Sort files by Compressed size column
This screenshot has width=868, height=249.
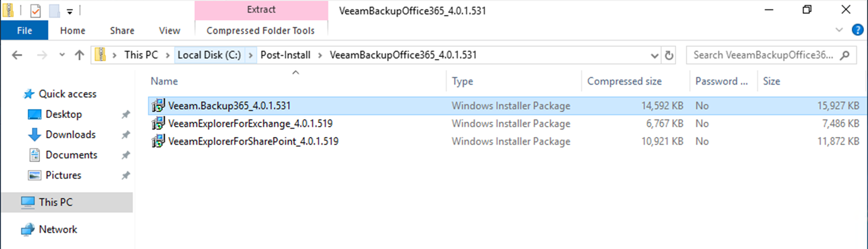(624, 81)
